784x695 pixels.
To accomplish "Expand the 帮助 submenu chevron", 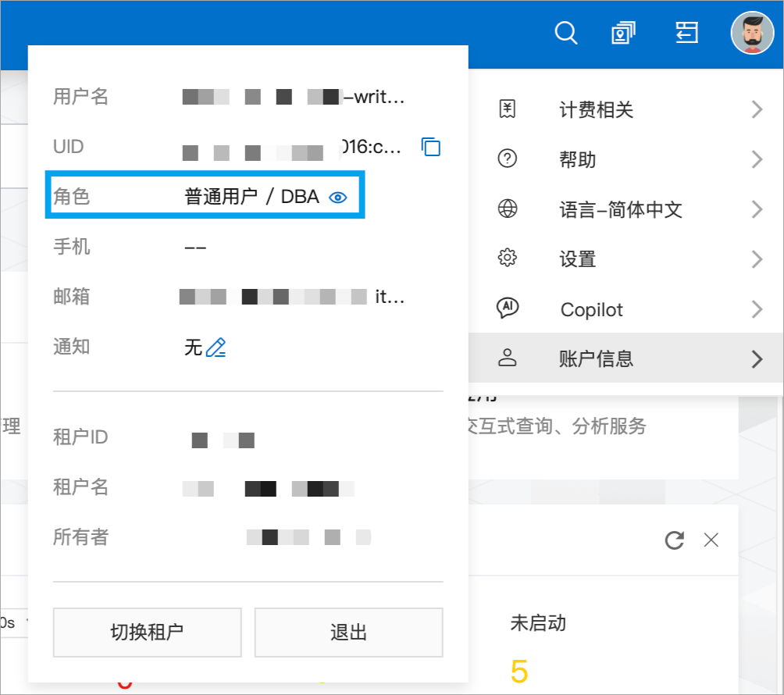I will pos(757,159).
